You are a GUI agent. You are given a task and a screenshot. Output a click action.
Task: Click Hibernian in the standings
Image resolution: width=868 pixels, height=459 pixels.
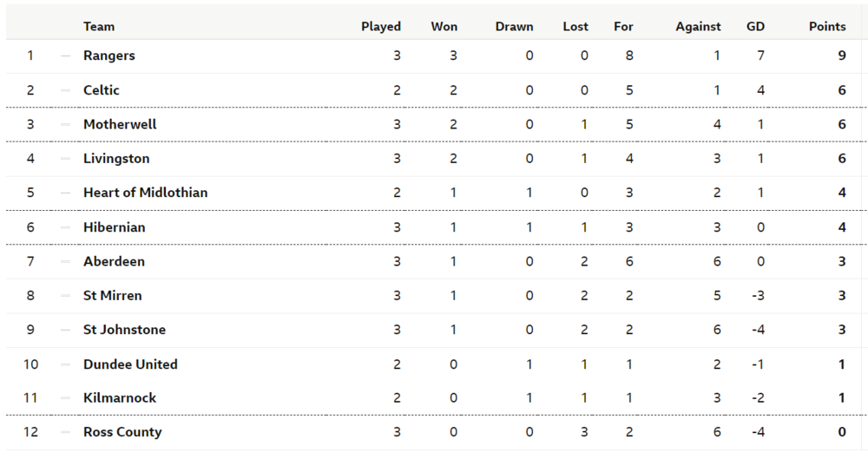tap(114, 227)
